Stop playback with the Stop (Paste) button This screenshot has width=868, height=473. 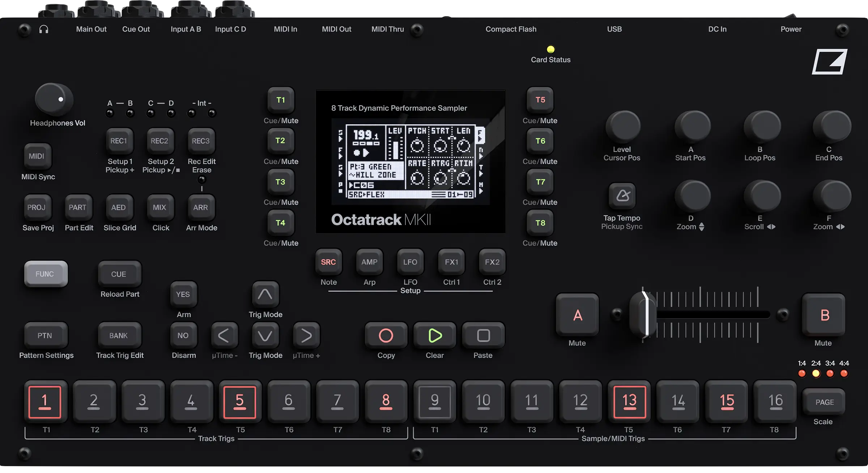tap(483, 335)
